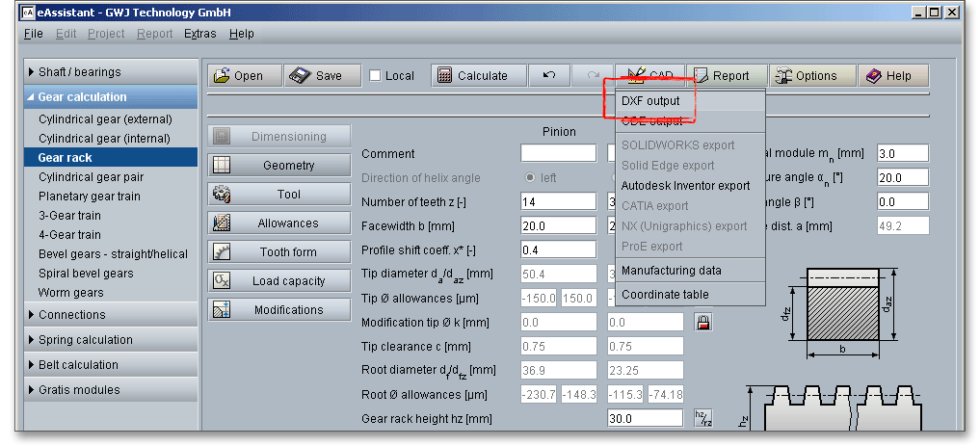This screenshot has width=980, height=446.
Task: Click the hz/hfz toggle icon button
Action: pos(703,417)
